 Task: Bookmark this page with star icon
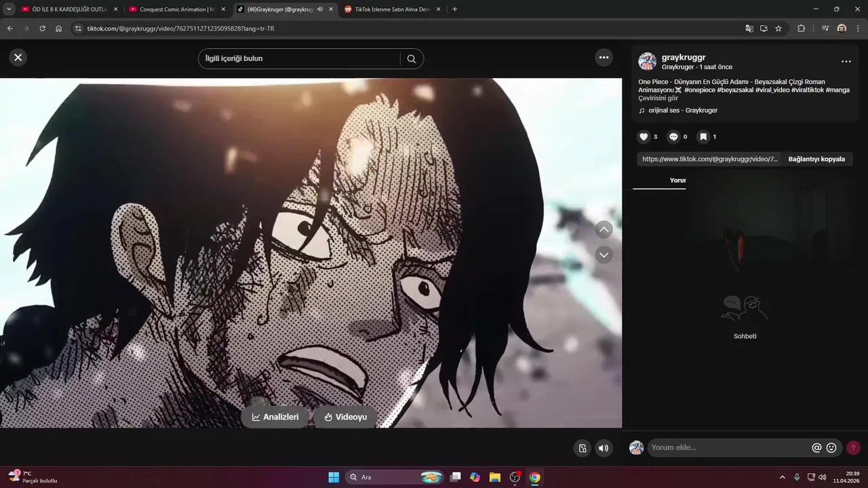click(778, 28)
